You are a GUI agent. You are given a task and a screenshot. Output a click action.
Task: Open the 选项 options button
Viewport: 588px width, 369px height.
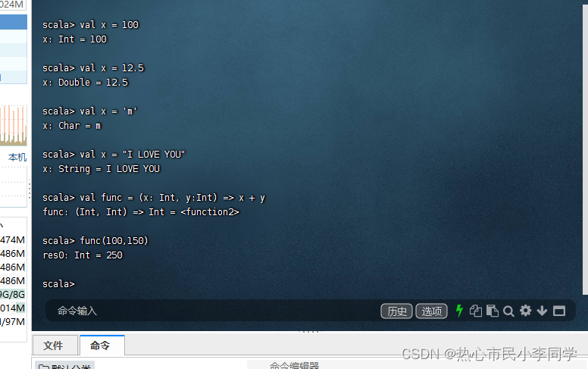point(431,311)
